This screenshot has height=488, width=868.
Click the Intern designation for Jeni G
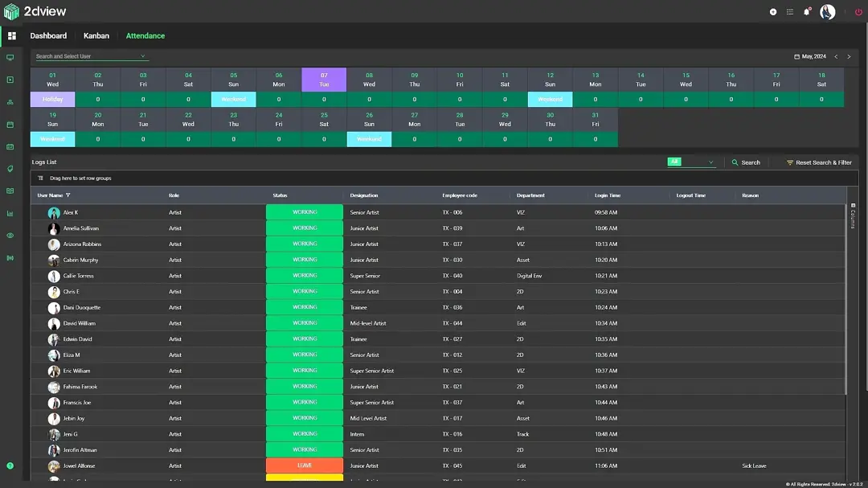coord(357,434)
